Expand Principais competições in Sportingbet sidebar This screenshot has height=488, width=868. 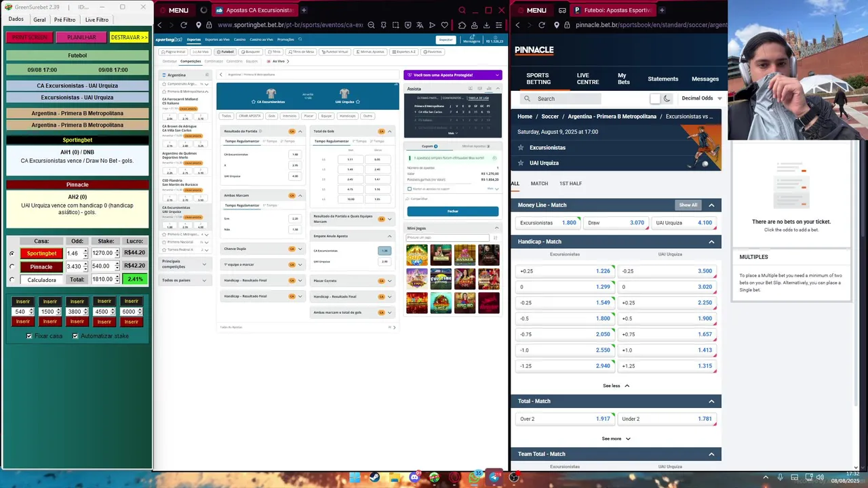coord(205,264)
